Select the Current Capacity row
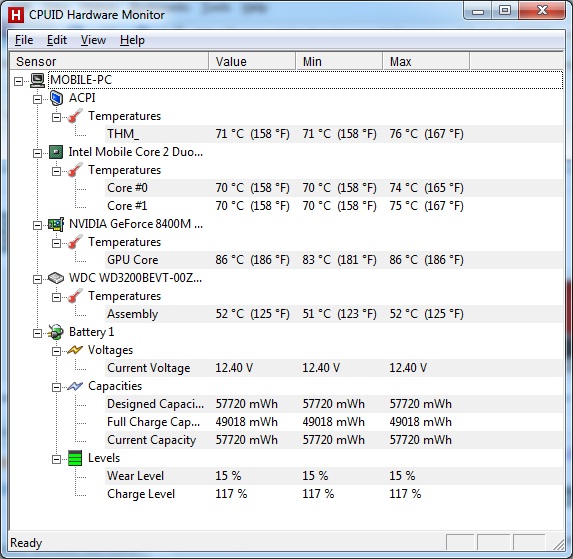 click(334, 440)
